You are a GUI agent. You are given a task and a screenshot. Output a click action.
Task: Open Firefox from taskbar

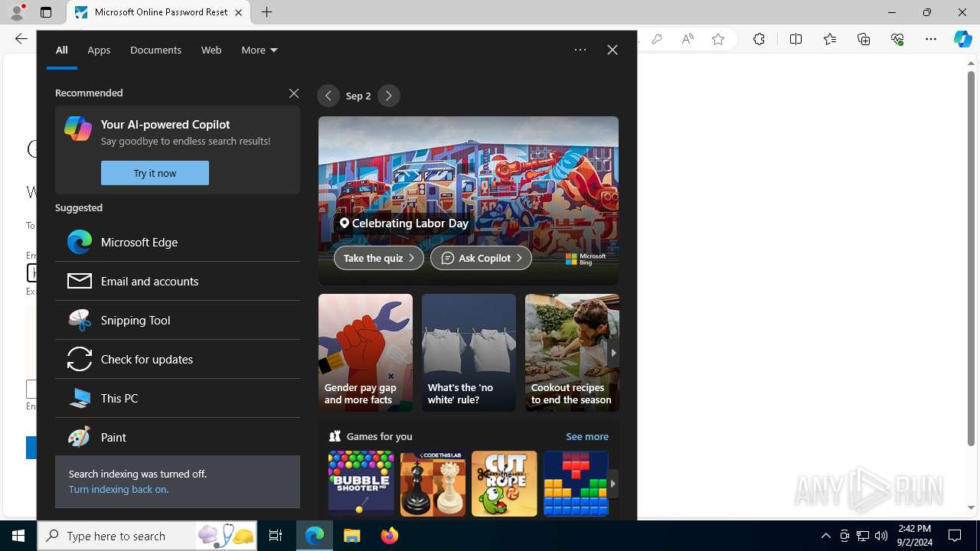point(390,536)
